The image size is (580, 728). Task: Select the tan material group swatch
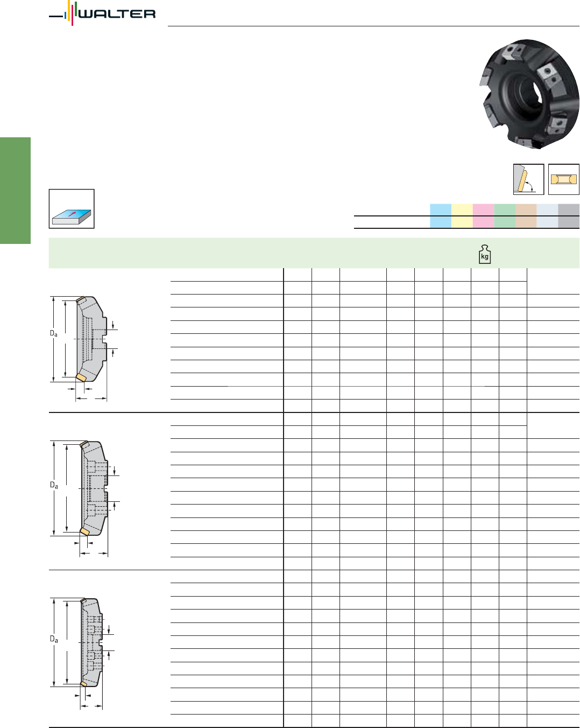(x=526, y=216)
